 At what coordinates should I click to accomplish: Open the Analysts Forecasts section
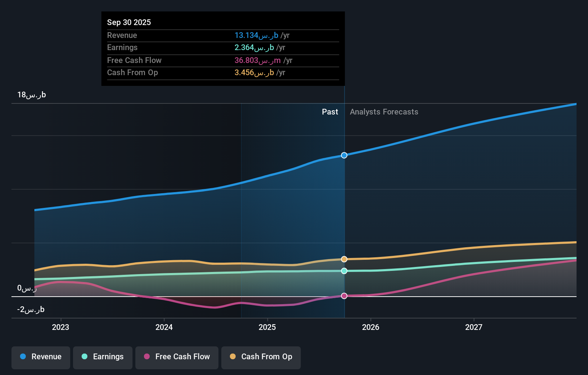click(384, 112)
